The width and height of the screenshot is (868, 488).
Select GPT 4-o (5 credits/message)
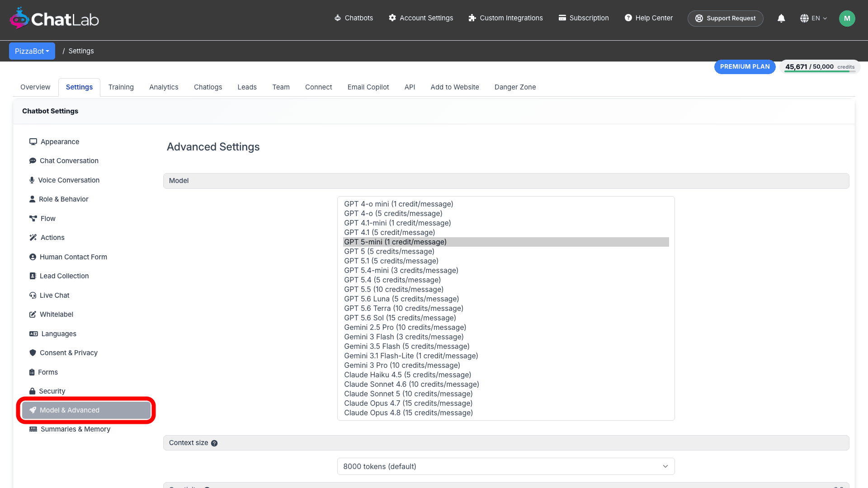pos(506,214)
